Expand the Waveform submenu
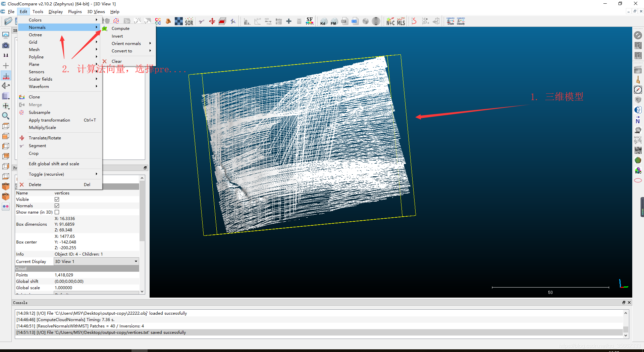This screenshot has height=352, width=644. [x=60, y=87]
